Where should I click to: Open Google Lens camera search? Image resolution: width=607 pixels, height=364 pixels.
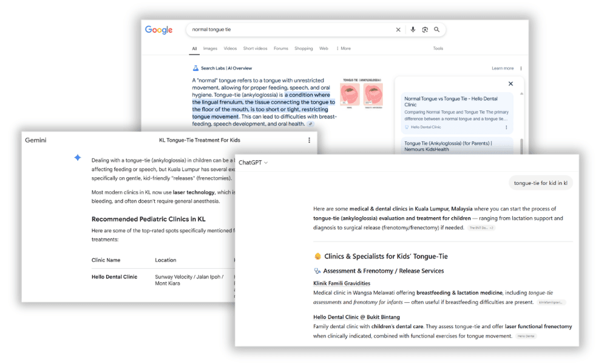coord(425,29)
